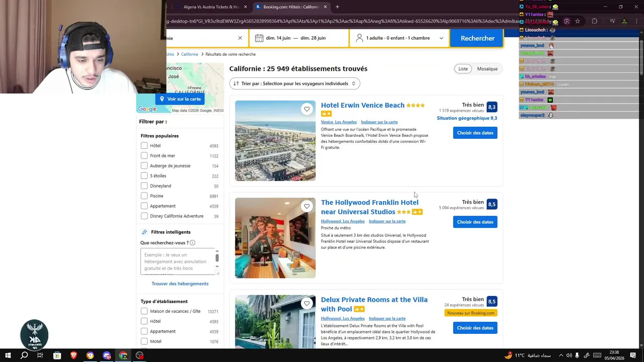Launch Microsoft Store from taskbar
The image size is (644, 362).
click(x=57, y=355)
